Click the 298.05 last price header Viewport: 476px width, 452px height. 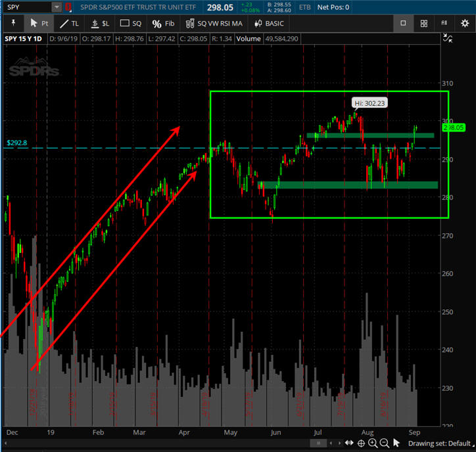pyautogui.click(x=220, y=8)
